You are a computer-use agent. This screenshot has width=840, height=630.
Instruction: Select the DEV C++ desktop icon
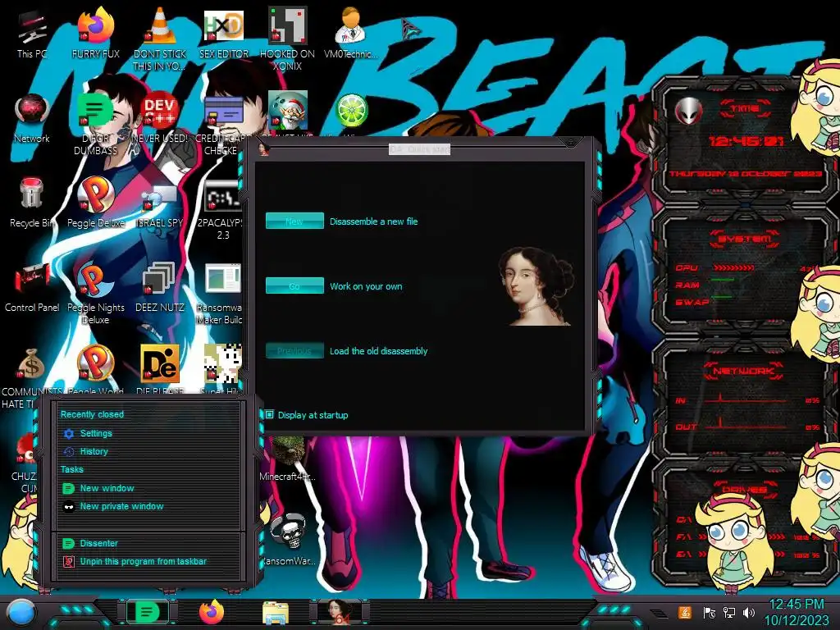160,118
